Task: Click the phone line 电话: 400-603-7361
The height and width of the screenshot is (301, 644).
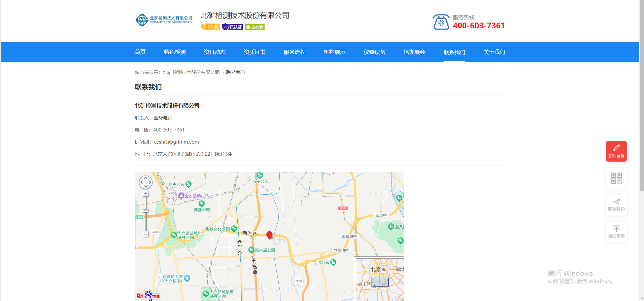Action: pos(160,130)
